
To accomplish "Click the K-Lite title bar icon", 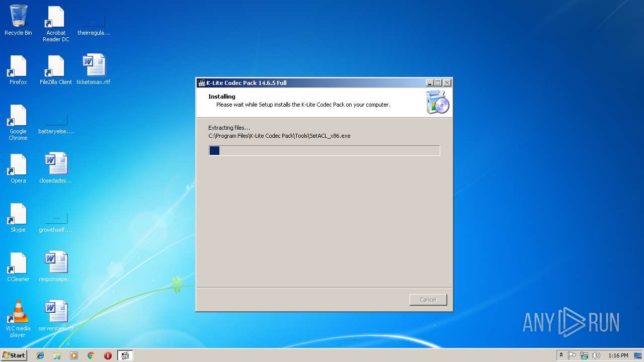I will point(202,83).
